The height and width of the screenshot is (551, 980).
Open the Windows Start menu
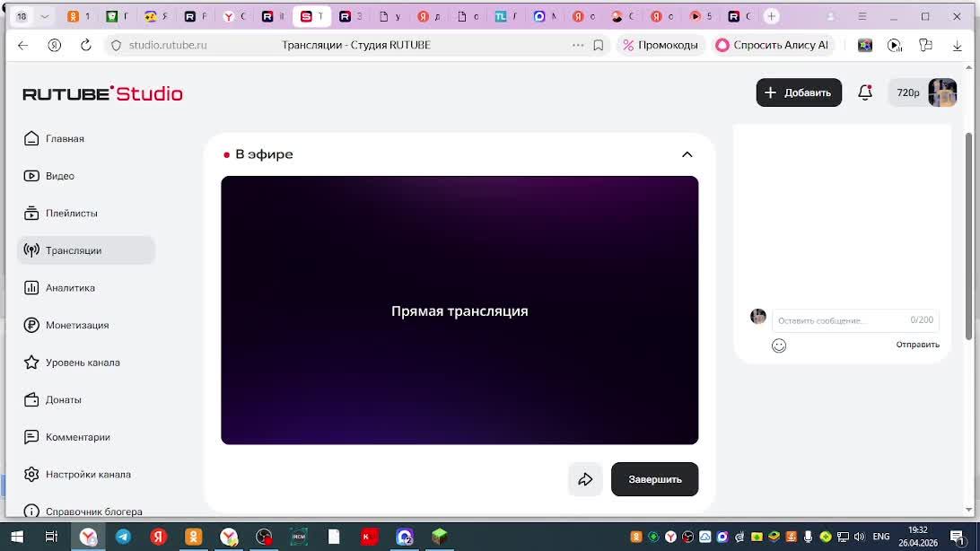click(x=17, y=537)
